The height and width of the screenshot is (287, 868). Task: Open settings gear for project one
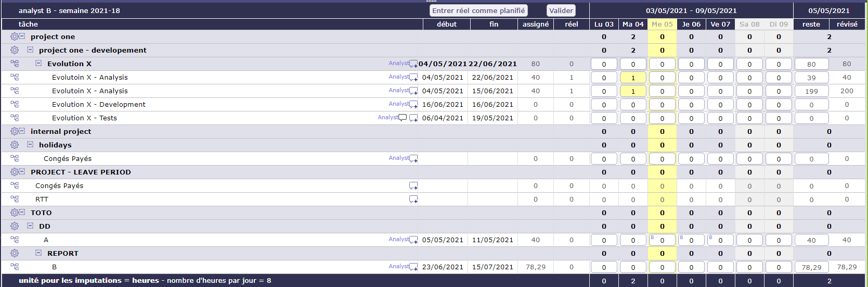14,36
